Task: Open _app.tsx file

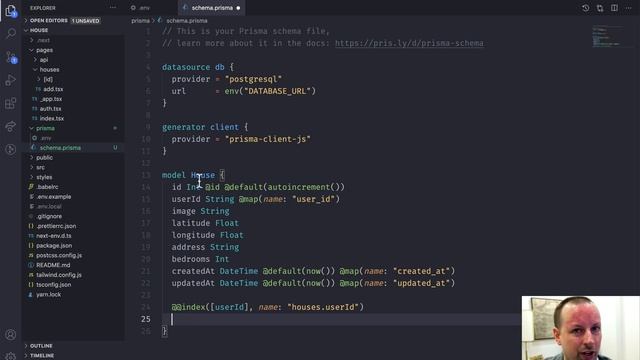Action: (x=51, y=99)
